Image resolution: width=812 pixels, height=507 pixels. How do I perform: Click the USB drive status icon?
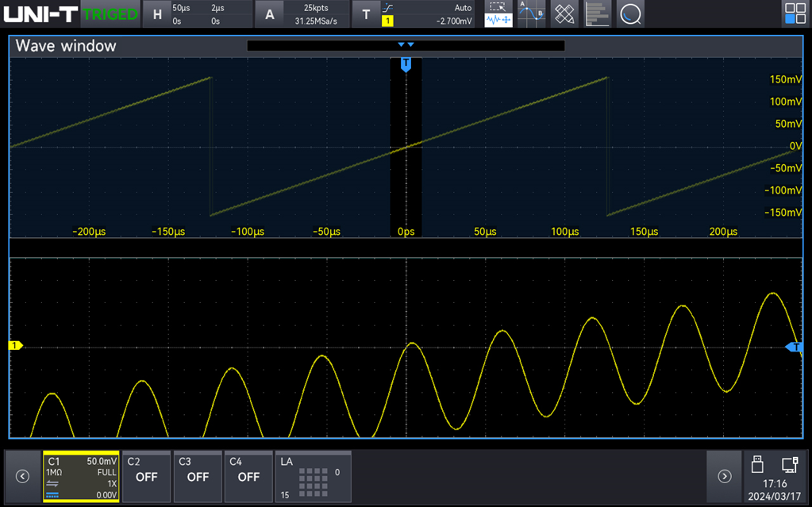[756, 463]
